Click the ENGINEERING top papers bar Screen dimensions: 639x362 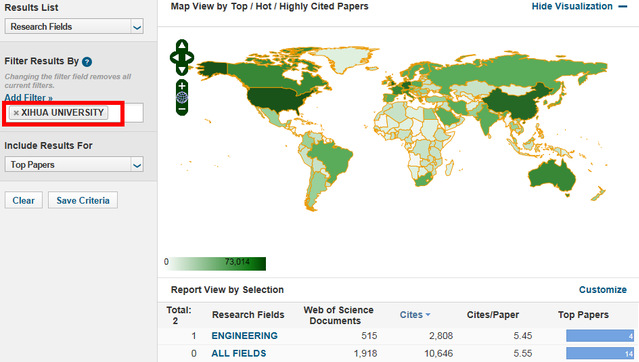tap(600, 336)
